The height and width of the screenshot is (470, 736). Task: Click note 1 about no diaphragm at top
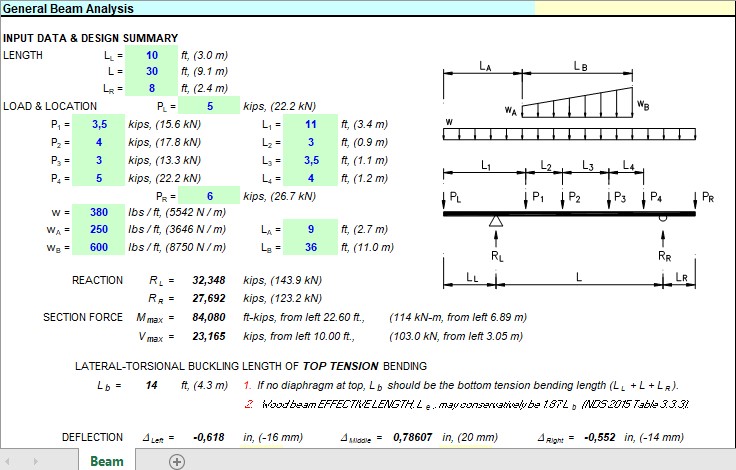coord(461,385)
